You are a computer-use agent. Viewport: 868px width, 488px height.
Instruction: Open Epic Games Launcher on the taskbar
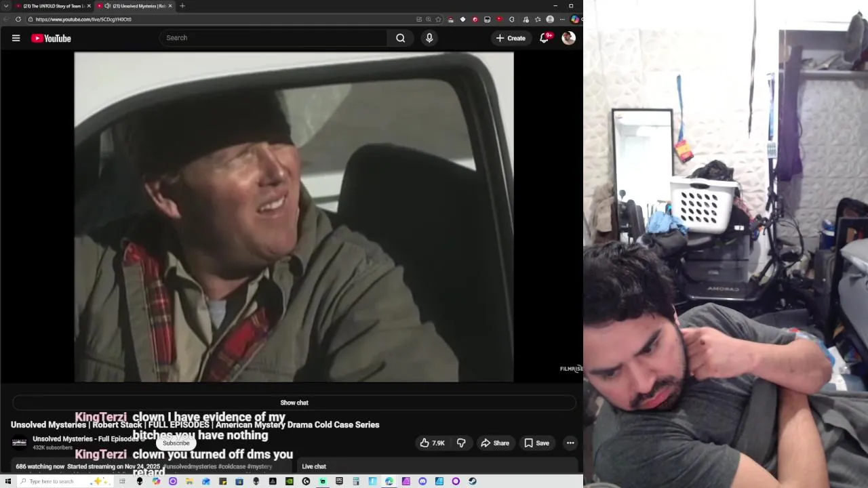[x=339, y=481]
